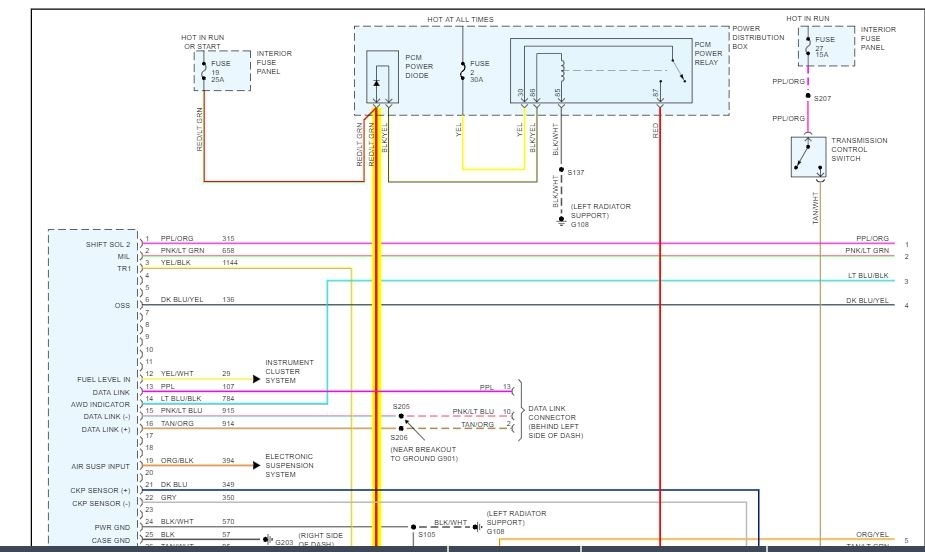Viewport: 925px width, 552px height.
Task: Click the "AIR SUSP INPUT" pin label
Action: coord(100,466)
